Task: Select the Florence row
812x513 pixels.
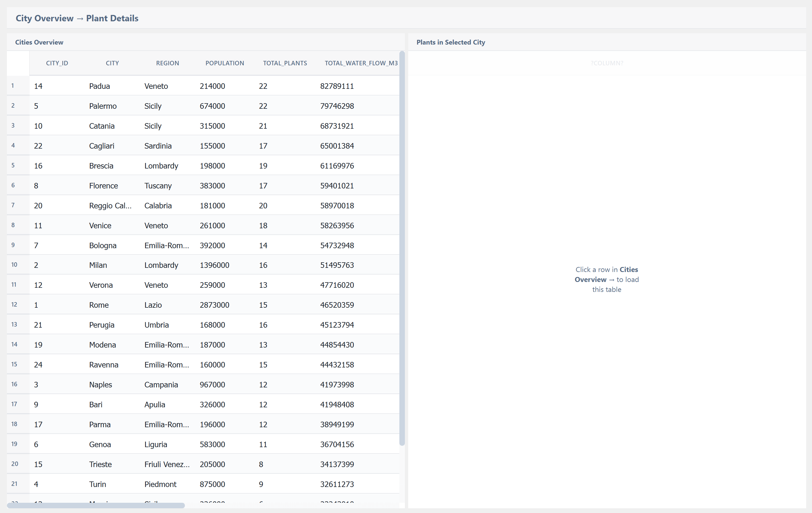Action: (103, 186)
